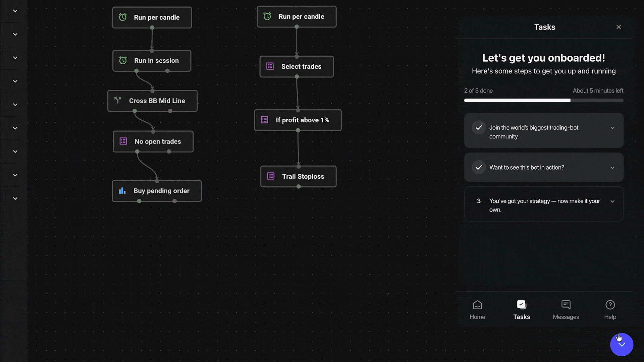Expand the topmost left sidebar chevron

pos(15,11)
